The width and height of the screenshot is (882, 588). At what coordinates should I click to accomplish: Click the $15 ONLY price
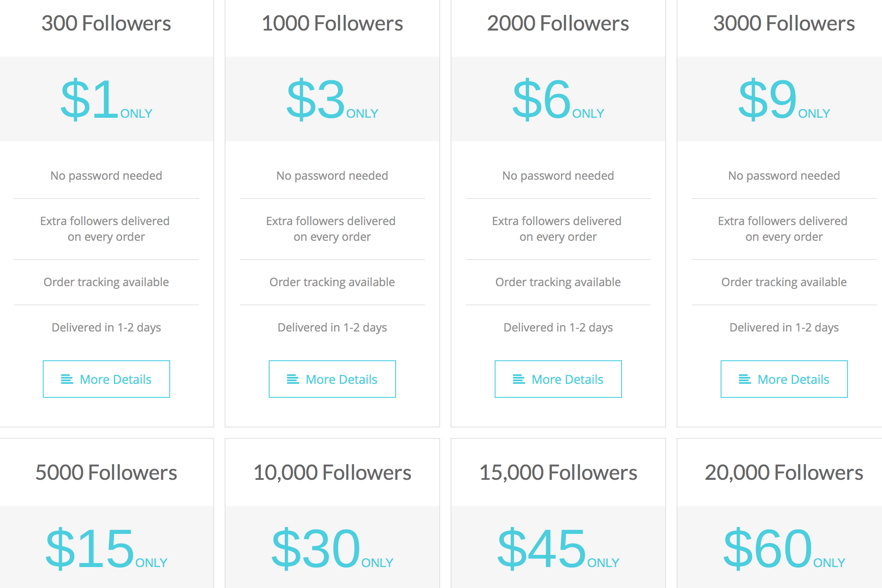[x=106, y=549]
